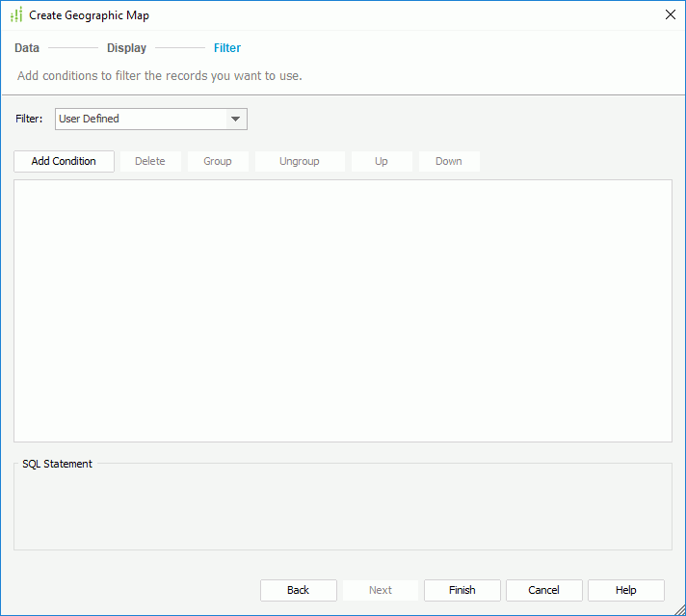686x616 pixels.
Task: Go to the Data wizard step
Action: tap(27, 48)
